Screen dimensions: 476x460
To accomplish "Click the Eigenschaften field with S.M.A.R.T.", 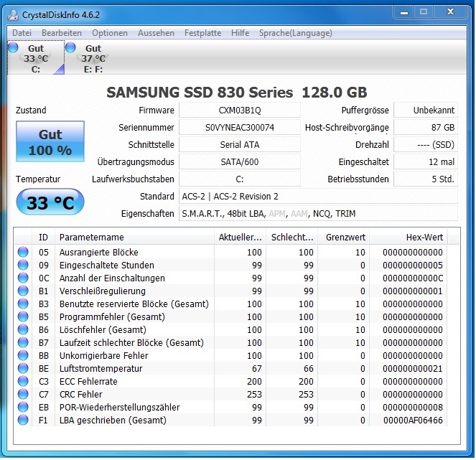I will tap(319, 214).
